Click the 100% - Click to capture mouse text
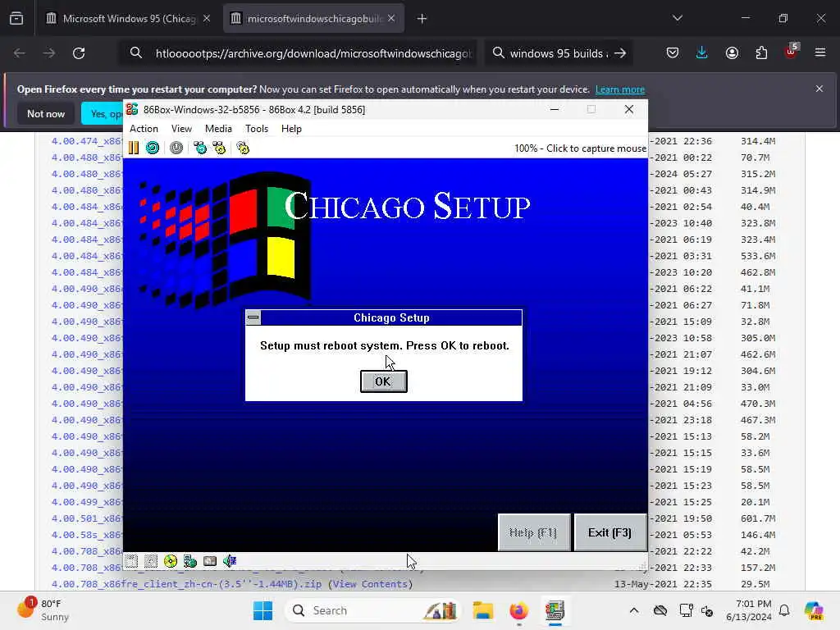Image resolution: width=840 pixels, height=630 pixels. pos(580,148)
